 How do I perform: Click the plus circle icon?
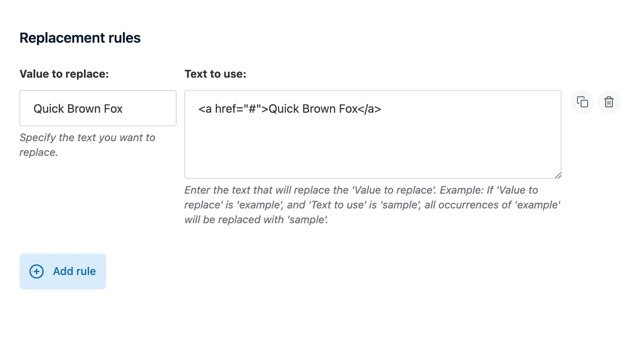36,271
